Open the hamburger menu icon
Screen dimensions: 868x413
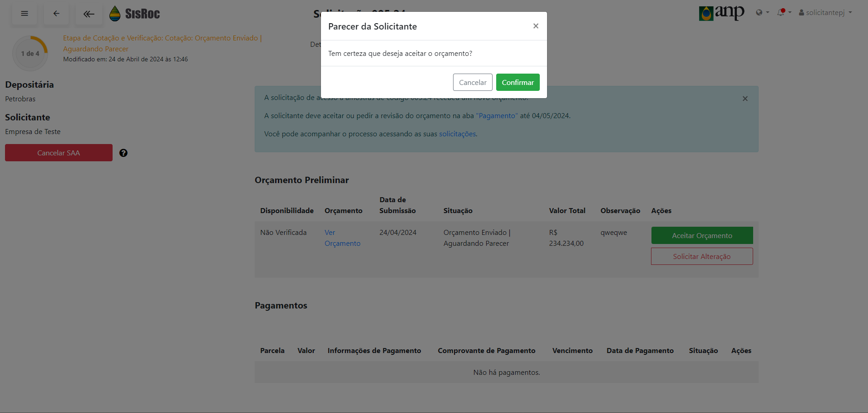[x=25, y=14]
